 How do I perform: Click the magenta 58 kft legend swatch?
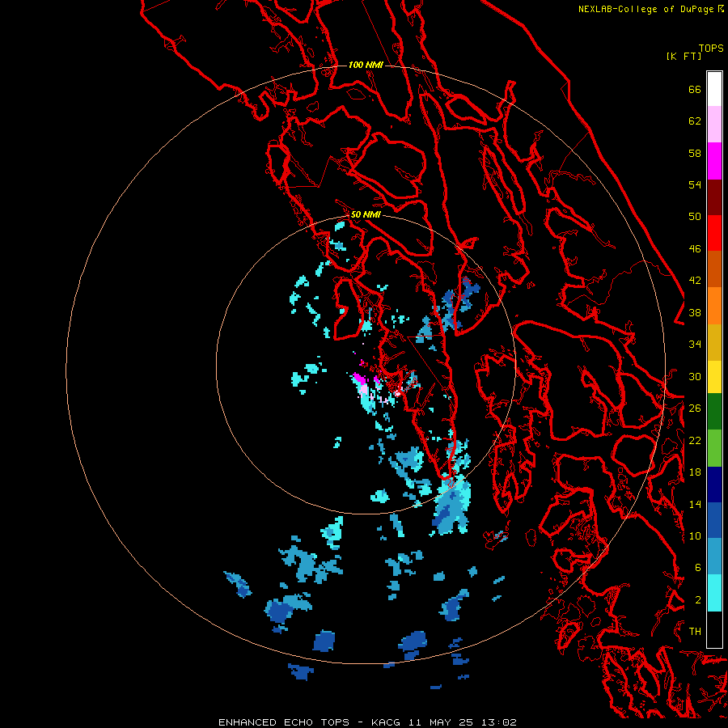pos(714,161)
